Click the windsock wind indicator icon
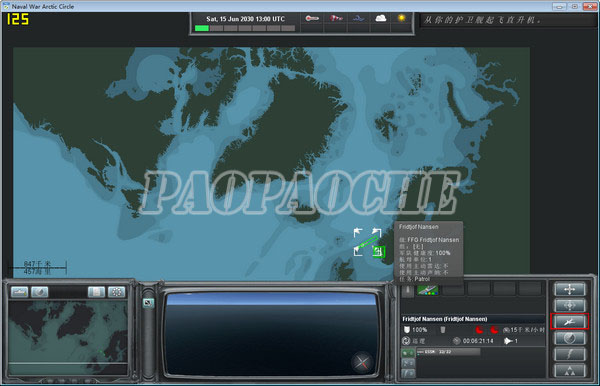The width and height of the screenshot is (600, 386). pos(336,18)
